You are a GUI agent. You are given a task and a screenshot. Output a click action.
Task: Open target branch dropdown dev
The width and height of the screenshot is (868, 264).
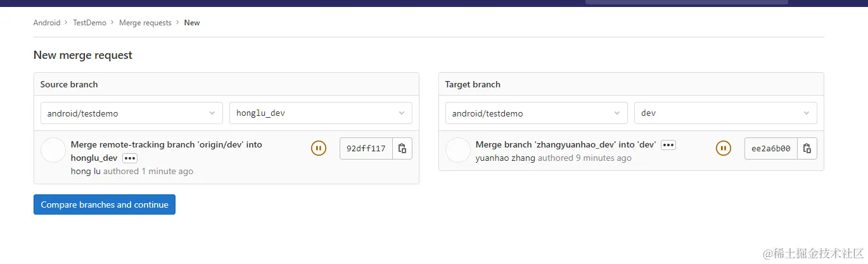(x=725, y=113)
